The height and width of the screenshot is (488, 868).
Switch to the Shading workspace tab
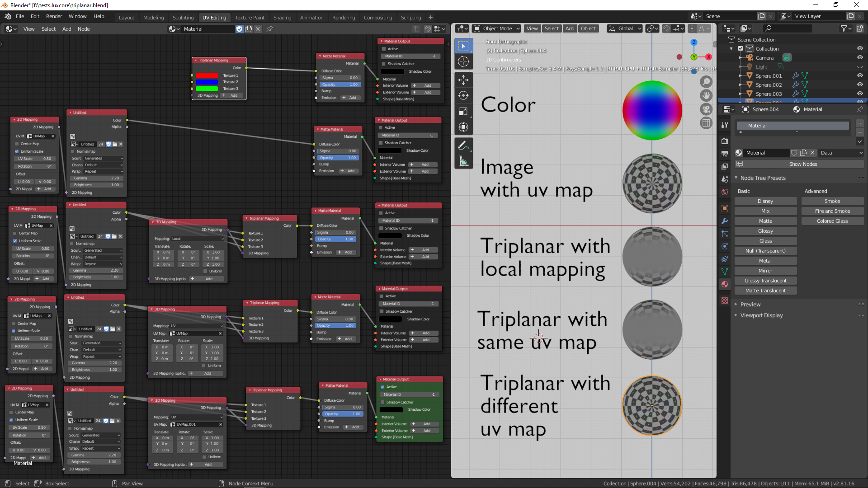(282, 18)
